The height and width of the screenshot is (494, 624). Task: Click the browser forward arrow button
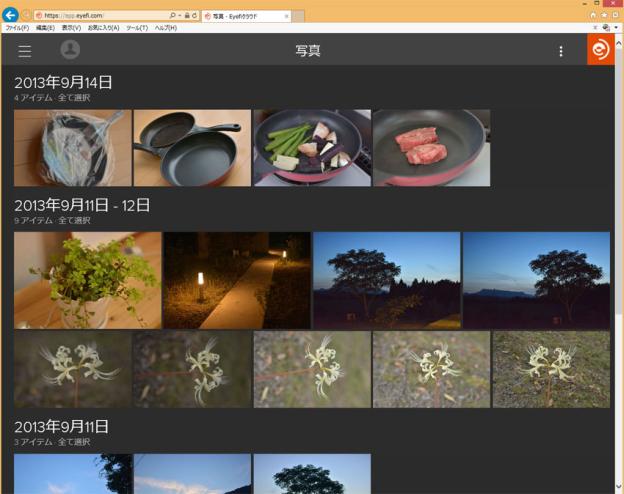(26, 16)
